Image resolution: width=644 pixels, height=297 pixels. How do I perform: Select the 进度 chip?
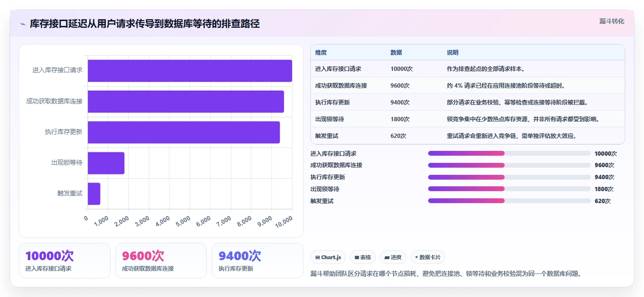[393, 257]
